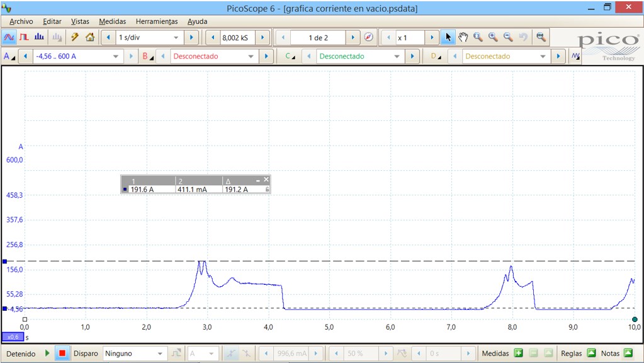Open the Editar menu
This screenshot has width=644, height=363.
pos(52,21)
